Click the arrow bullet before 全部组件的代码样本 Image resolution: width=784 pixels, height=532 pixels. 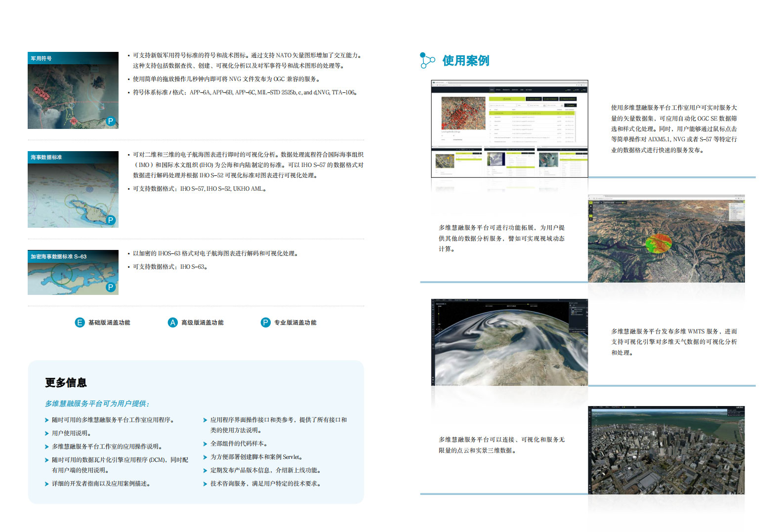click(205, 444)
